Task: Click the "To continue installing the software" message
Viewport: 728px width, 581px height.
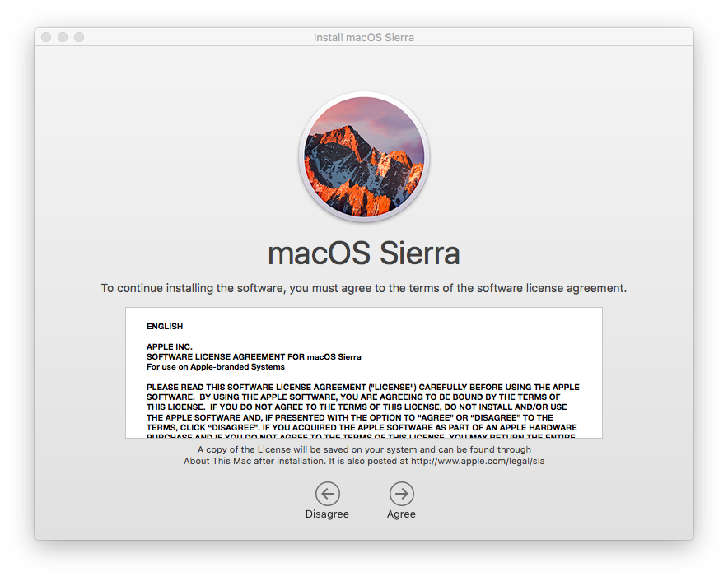Action: point(364,288)
